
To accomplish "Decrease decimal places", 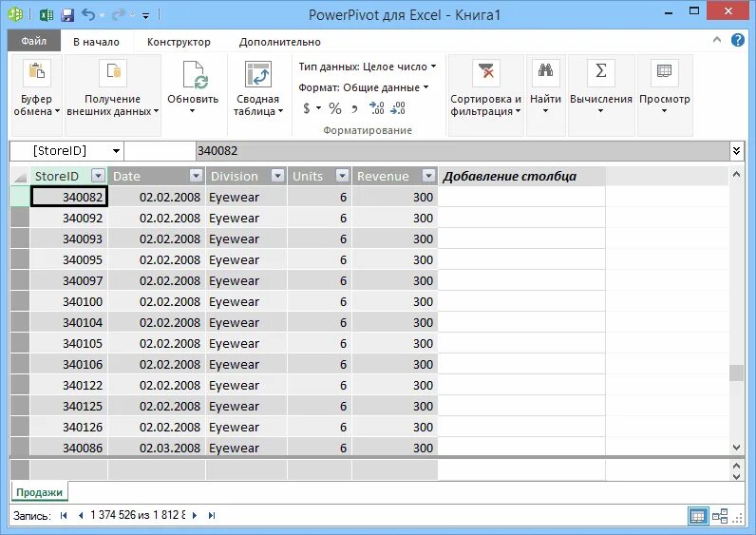I will 398,108.
